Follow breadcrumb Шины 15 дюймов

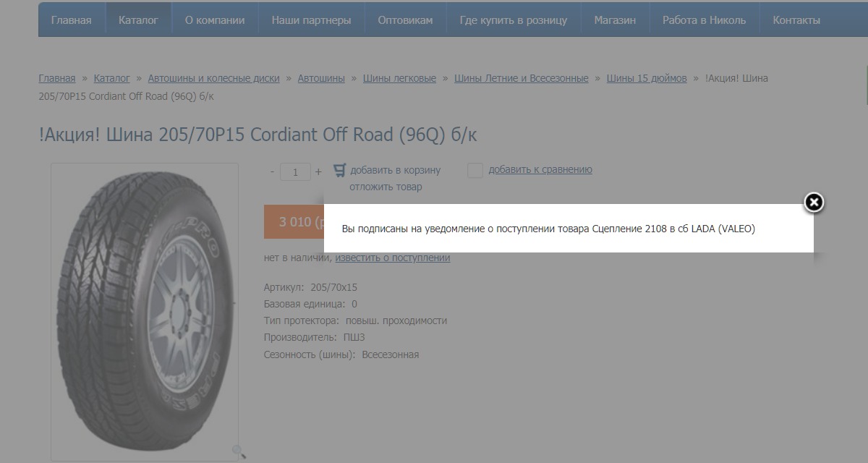(x=647, y=78)
